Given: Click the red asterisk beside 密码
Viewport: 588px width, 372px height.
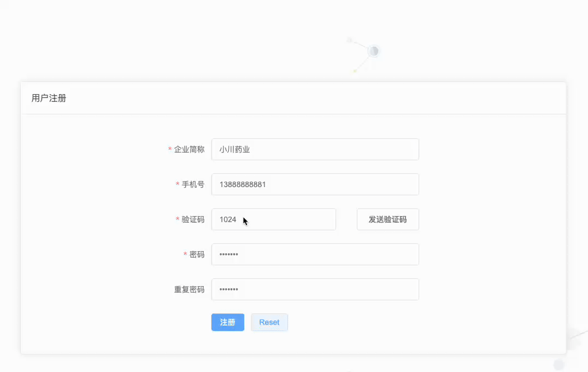Looking at the screenshot, I should tap(185, 255).
